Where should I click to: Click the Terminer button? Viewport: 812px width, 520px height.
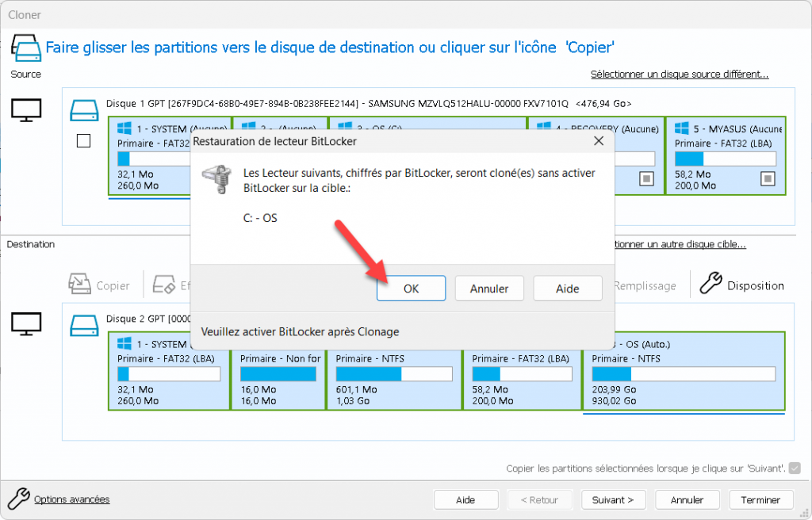pyautogui.click(x=760, y=499)
